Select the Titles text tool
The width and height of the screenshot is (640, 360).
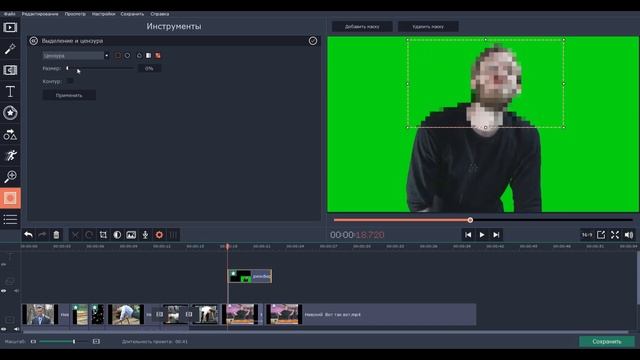[10, 91]
